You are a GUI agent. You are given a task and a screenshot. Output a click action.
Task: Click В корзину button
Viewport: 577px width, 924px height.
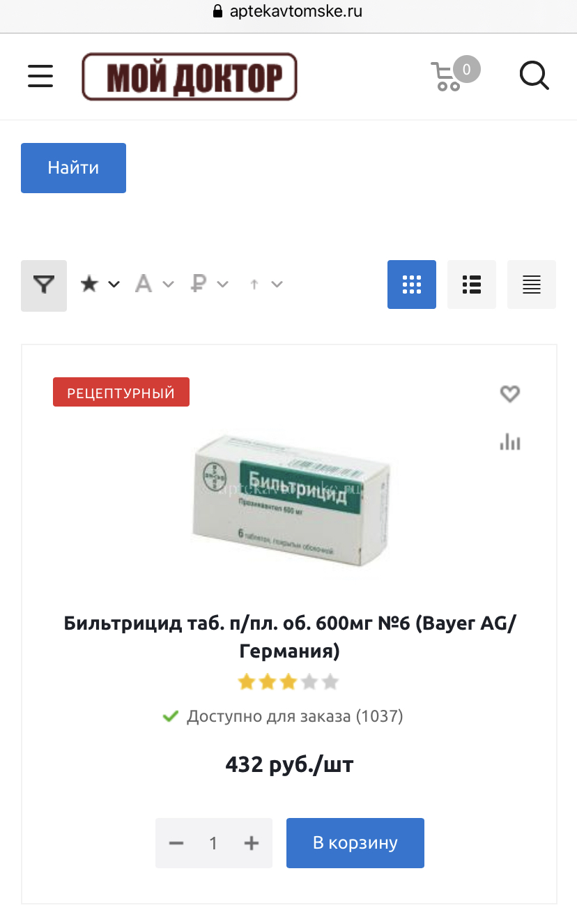tap(355, 842)
